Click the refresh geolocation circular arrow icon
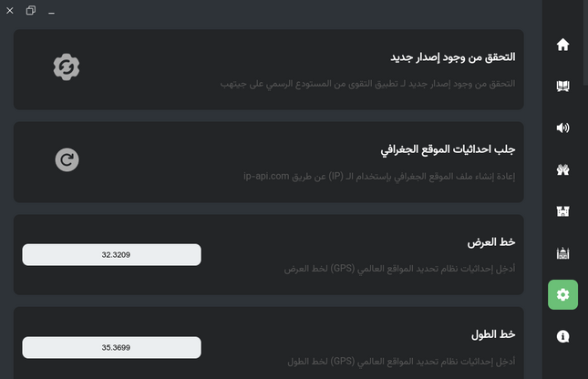The height and width of the screenshot is (379, 588). tap(67, 159)
